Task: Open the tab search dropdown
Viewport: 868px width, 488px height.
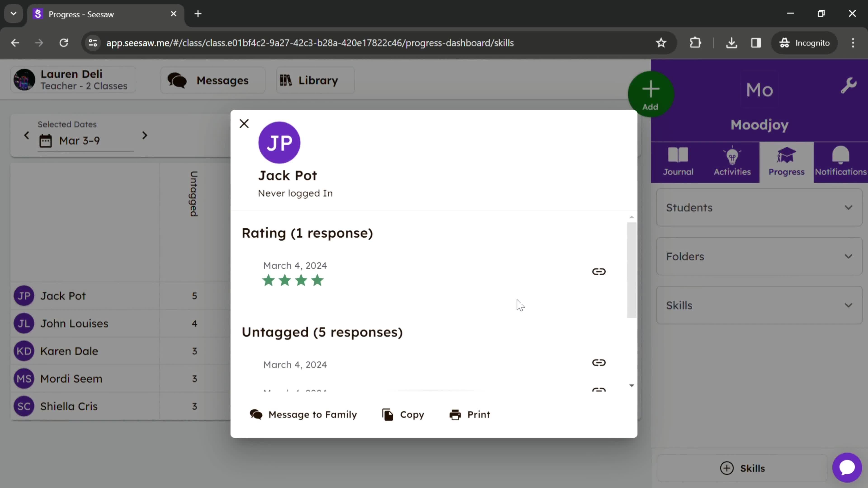Action: 14,14
